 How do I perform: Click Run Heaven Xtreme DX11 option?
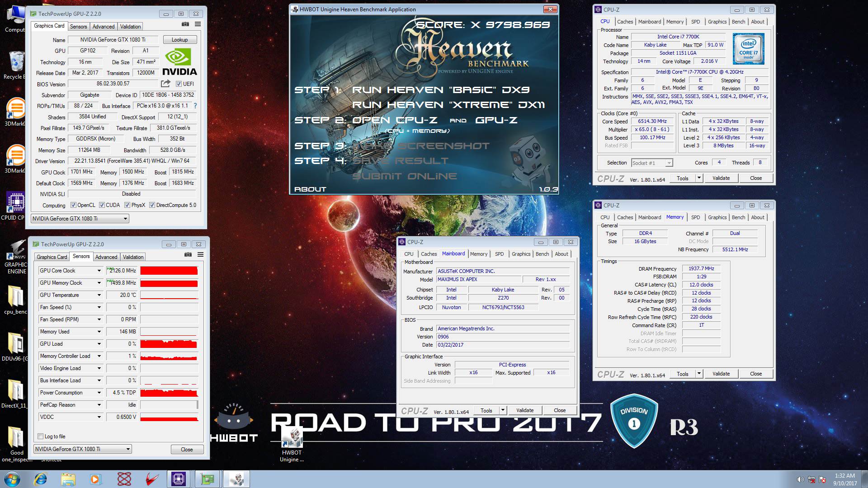[x=448, y=105]
